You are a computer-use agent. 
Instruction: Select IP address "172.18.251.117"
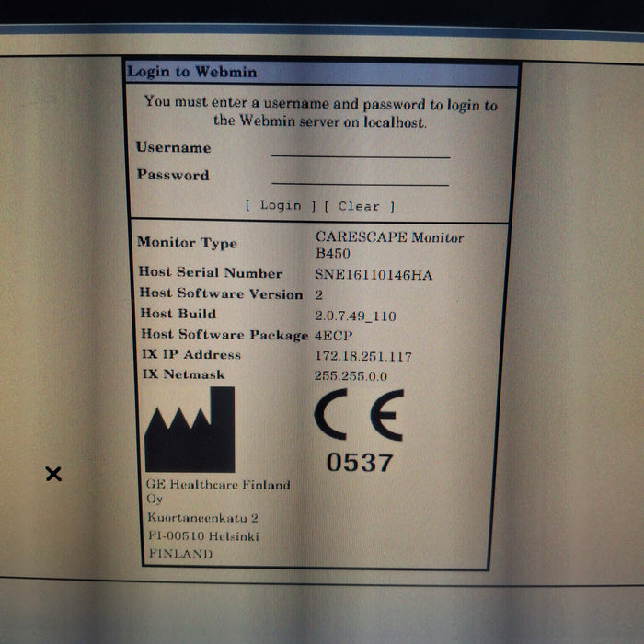pyautogui.click(x=363, y=356)
